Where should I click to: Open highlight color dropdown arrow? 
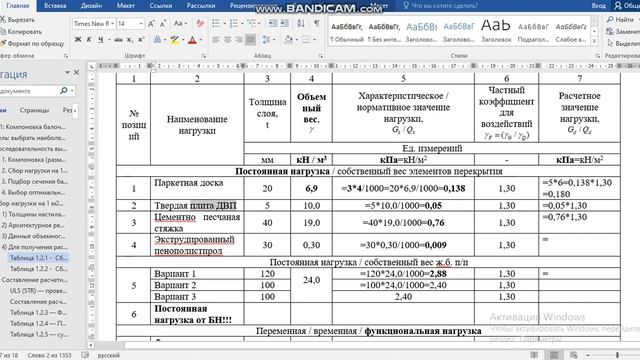183,40
